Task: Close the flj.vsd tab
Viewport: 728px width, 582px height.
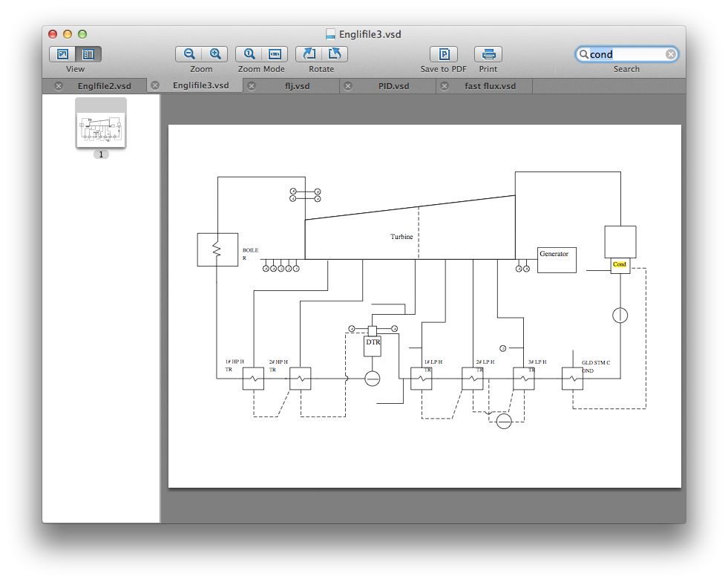Action: point(252,86)
